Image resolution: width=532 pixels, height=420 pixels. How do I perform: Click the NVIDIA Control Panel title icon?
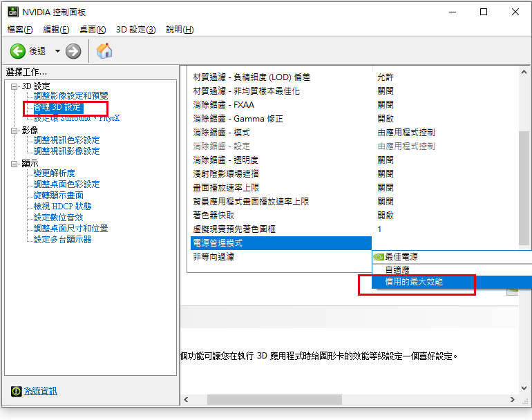(13, 12)
